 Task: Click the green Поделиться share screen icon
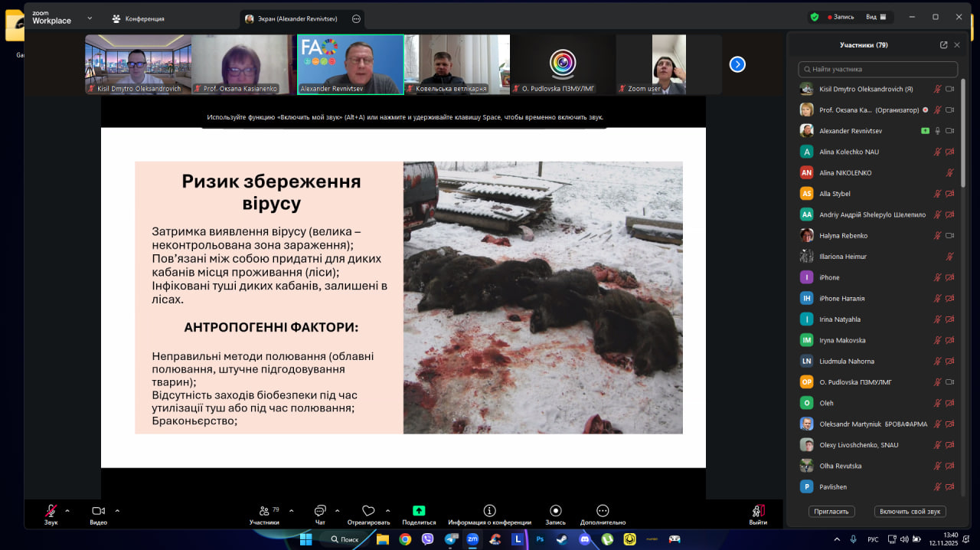pos(419,511)
